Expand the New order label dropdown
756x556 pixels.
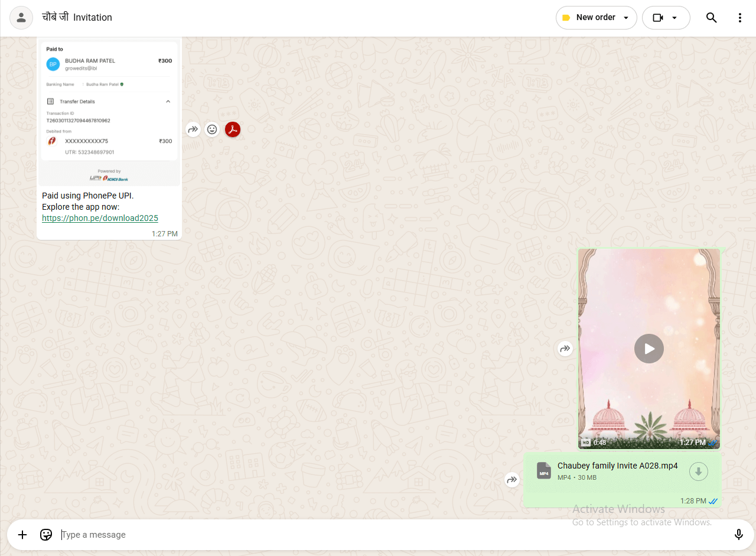coord(626,18)
